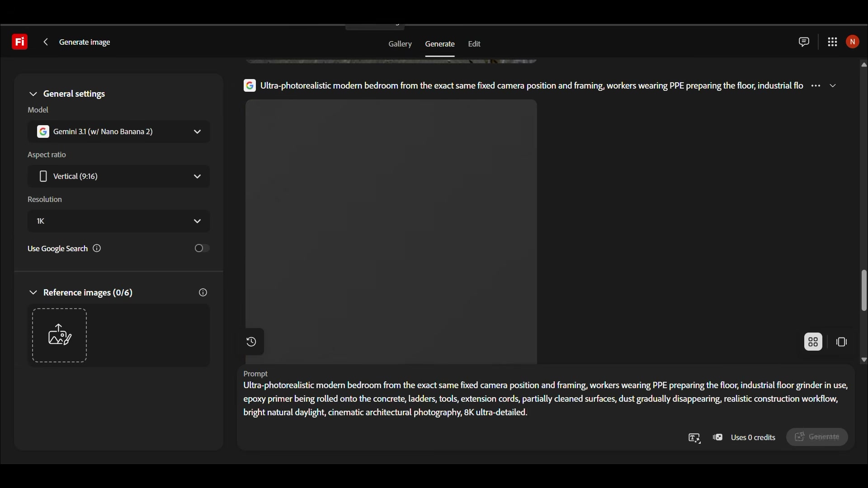Screen dimensions: 868x488
Task: Enable the Use Google Search toggle
Action: point(202,249)
